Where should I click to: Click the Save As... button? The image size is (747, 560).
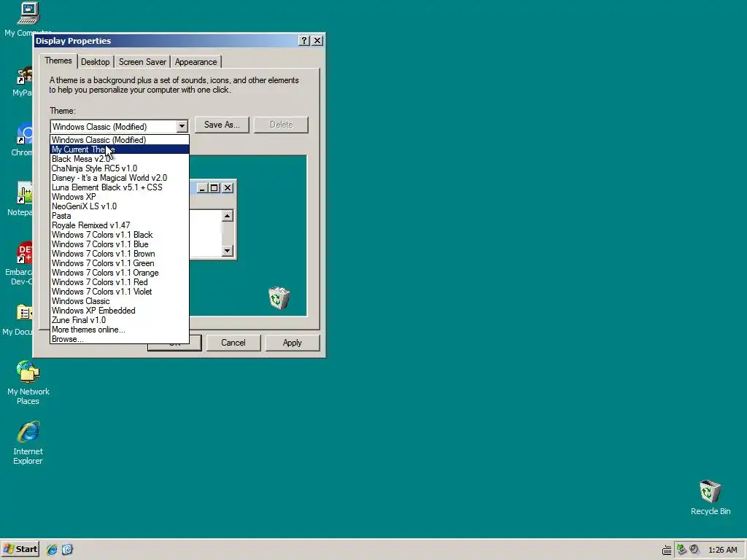[222, 125]
